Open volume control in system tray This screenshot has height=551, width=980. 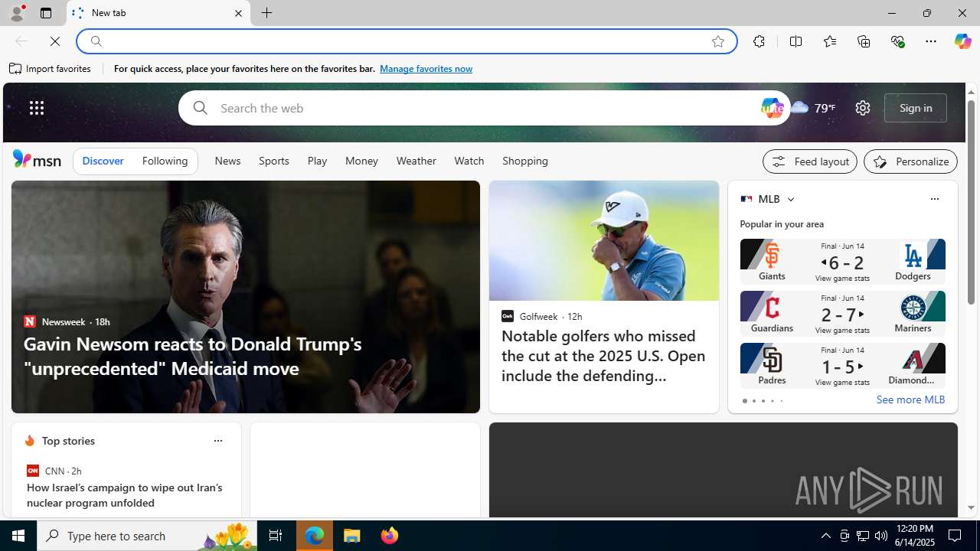pos(881,536)
